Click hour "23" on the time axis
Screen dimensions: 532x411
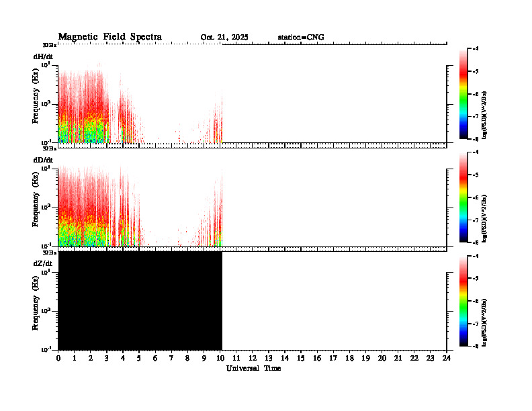pyautogui.click(x=430, y=359)
